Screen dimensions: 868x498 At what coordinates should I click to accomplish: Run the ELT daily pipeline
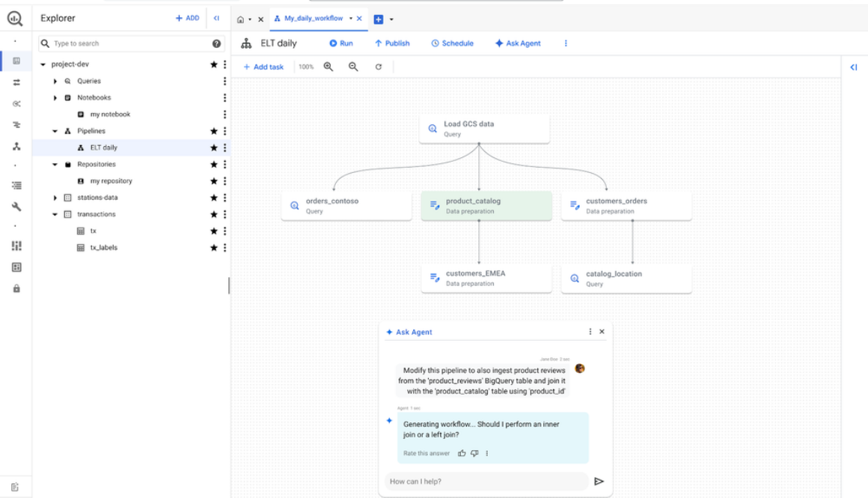[340, 43]
